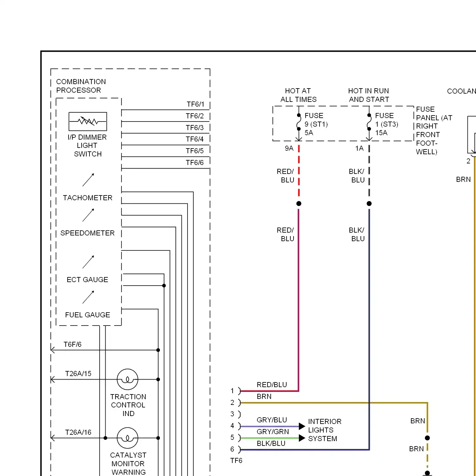
Task: Click the TF6/1 terminal label
Action: pyautogui.click(x=195, y=104)
